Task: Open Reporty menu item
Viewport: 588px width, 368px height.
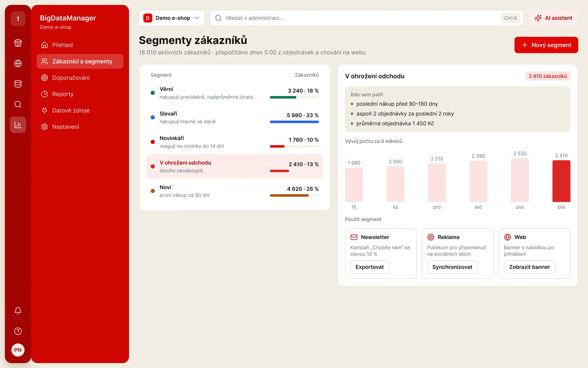Action: (x=80, y=94)
